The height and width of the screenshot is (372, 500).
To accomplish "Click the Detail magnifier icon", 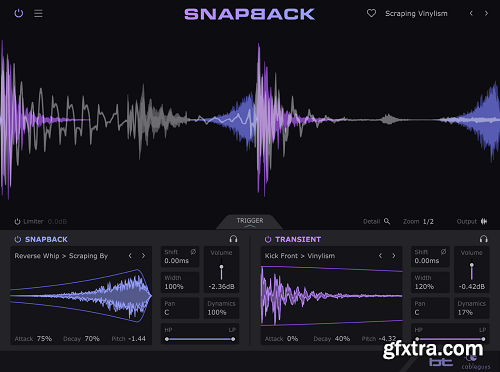I will [x=387, y=221].
